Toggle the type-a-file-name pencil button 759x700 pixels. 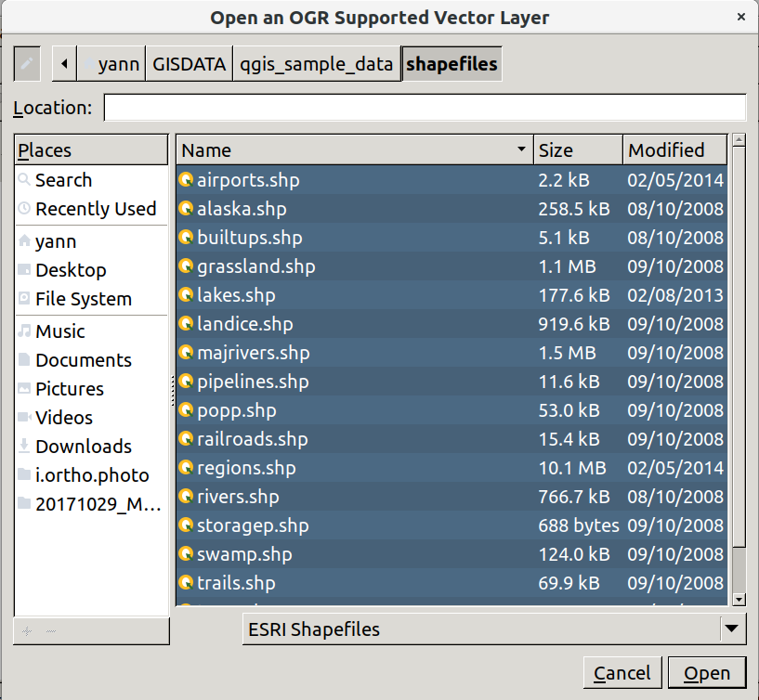coord(27,63)
